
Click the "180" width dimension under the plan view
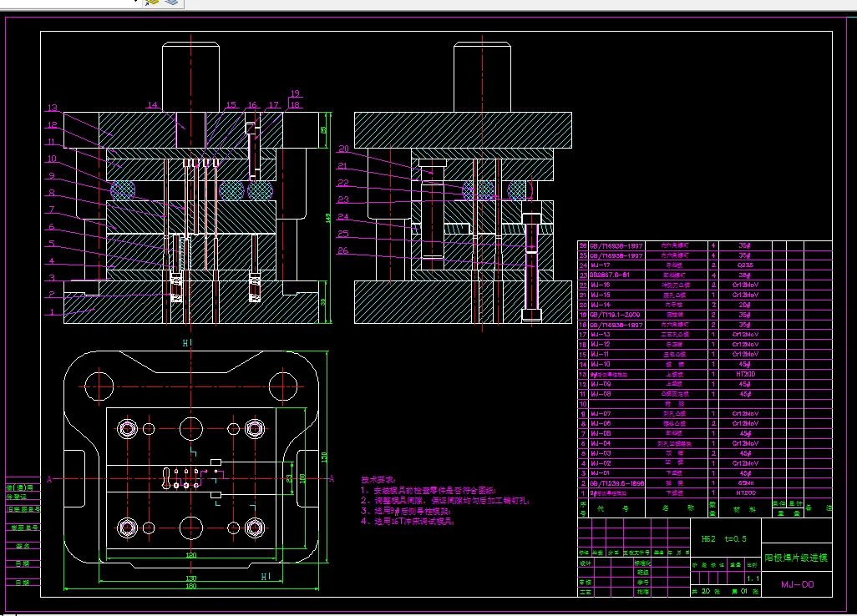click(x=190, y=586)
